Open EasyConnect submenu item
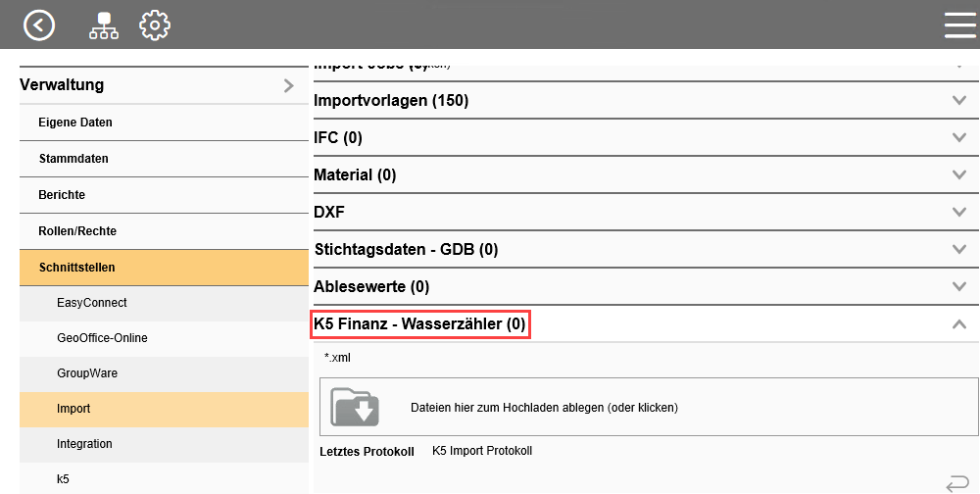 (x=165, y=303)
